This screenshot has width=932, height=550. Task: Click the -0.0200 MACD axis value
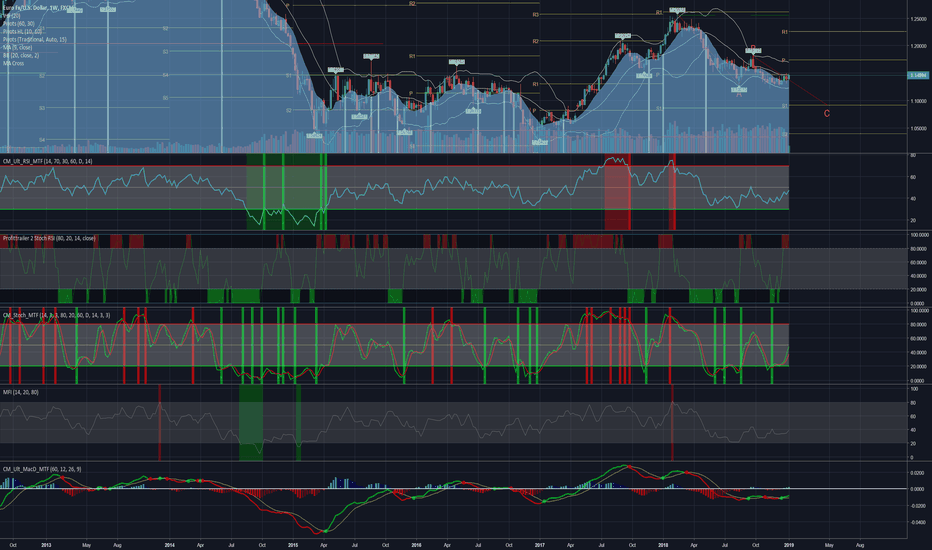918,506
